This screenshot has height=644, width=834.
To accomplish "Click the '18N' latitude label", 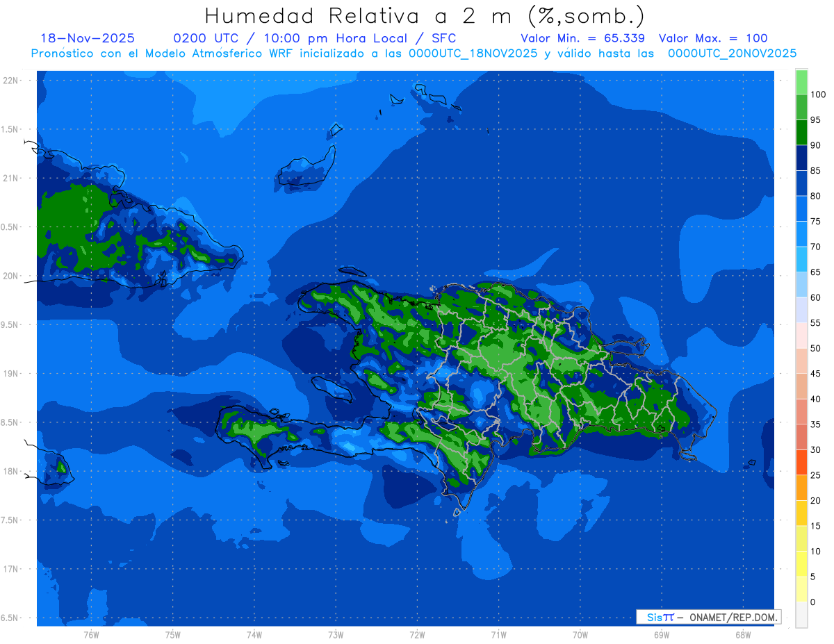I will [x=11, y=471].
